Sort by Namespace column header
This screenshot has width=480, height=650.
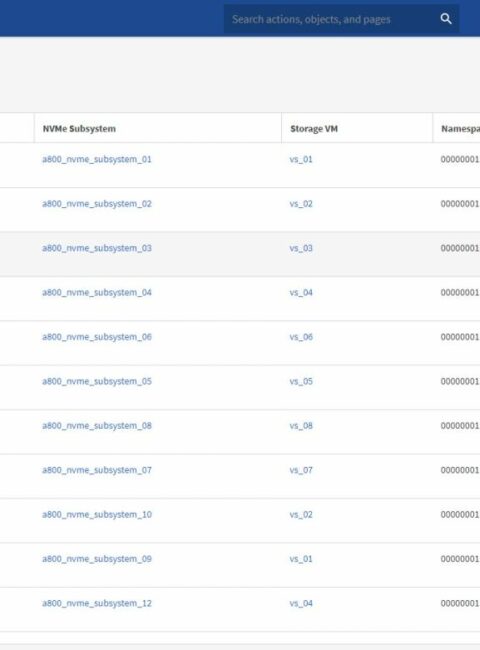(x=460, y=129)
